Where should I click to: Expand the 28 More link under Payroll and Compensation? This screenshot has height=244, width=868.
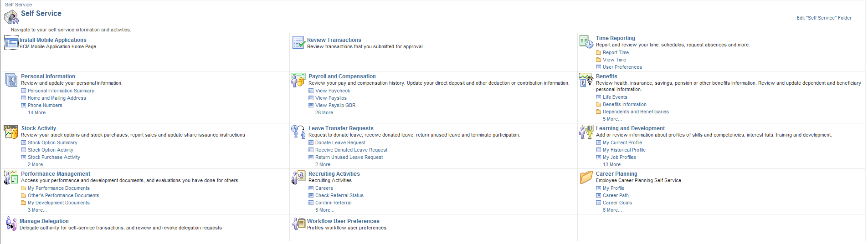pos(326,112)
